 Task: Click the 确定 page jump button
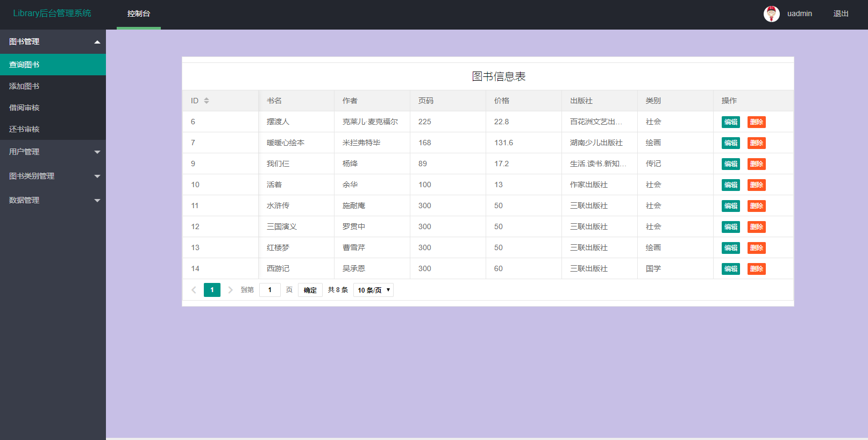(x=310, y=290)
